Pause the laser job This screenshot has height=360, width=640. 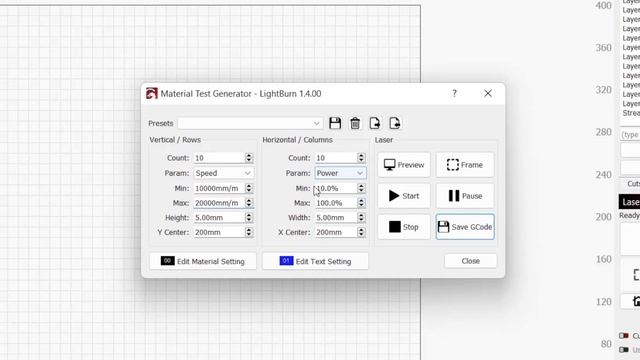(465, 196)
